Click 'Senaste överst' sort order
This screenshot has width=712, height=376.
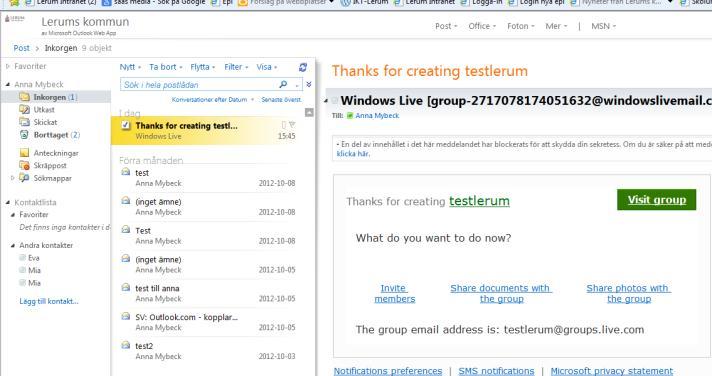pyautogui.click(x=281, y=99)
